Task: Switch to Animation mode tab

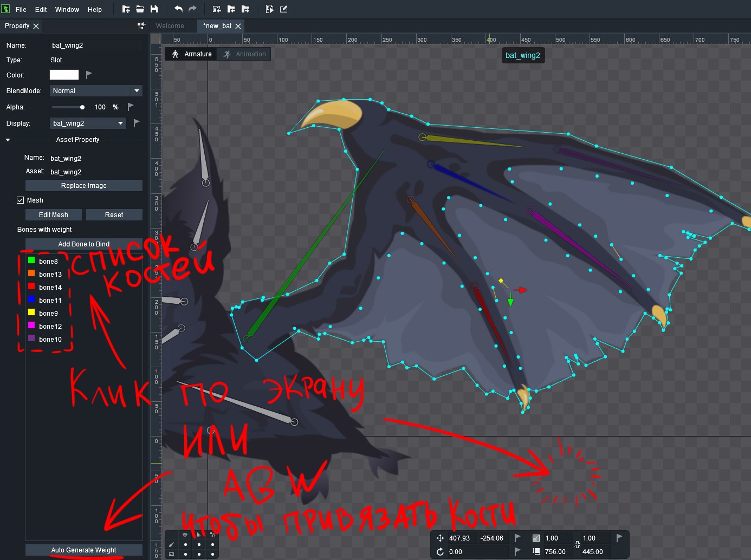Action: click(244, 54)
